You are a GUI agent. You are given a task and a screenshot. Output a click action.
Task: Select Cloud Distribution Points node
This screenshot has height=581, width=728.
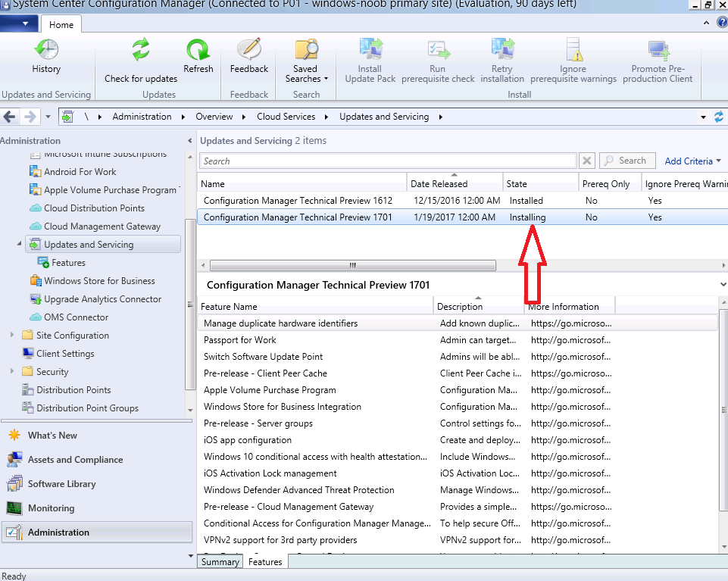coord(94,208)
